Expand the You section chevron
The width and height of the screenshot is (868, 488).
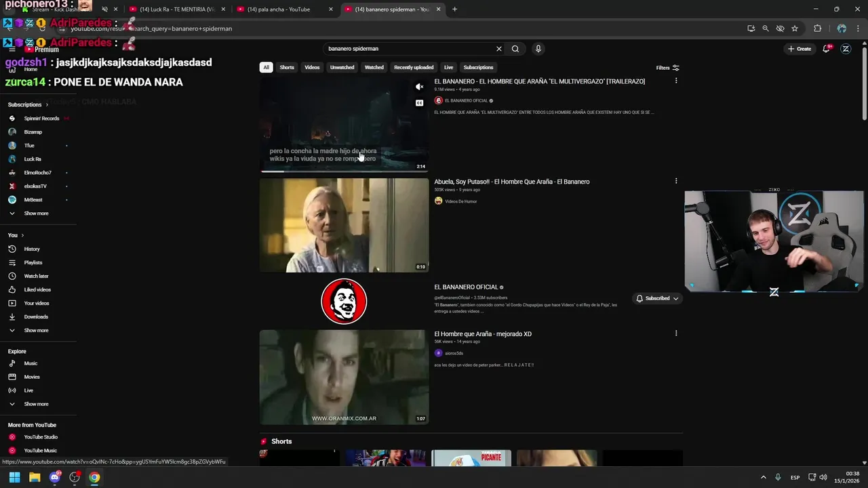22,235
